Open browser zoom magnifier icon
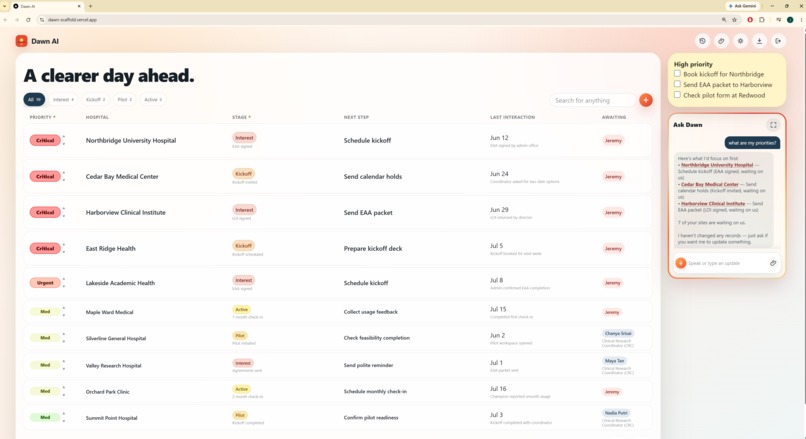This screenshot has height=439, width=806. coord(724,20)
